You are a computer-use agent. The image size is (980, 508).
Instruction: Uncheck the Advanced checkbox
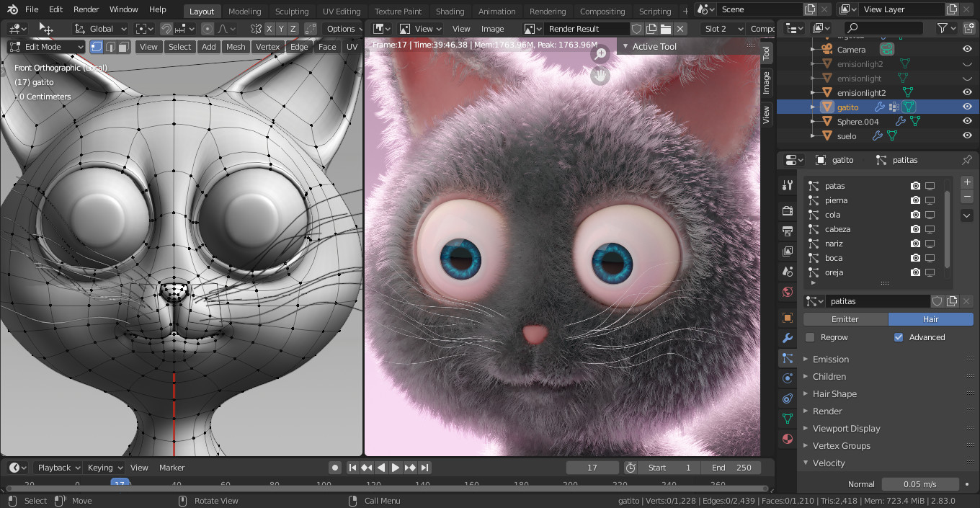point(899,337)
